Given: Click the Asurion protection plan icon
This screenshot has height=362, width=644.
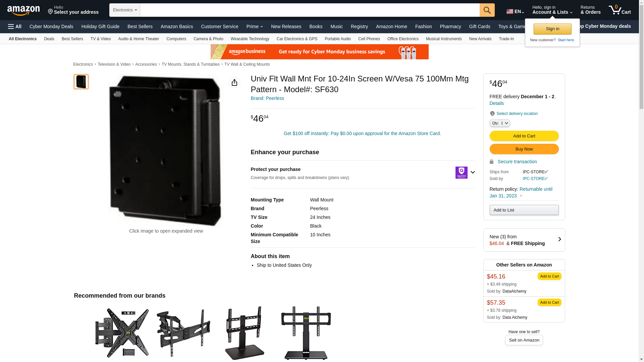Looking at the screenshot, I should point(462,173).
